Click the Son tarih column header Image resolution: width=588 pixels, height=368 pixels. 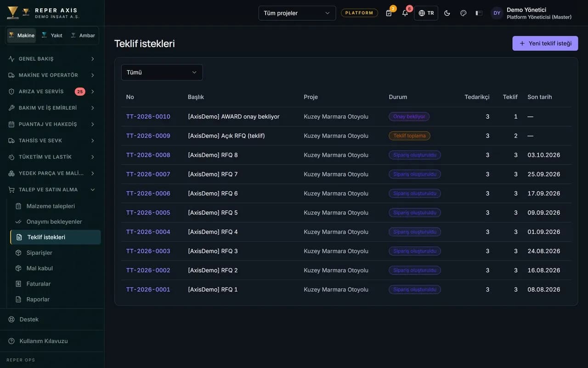540,97
